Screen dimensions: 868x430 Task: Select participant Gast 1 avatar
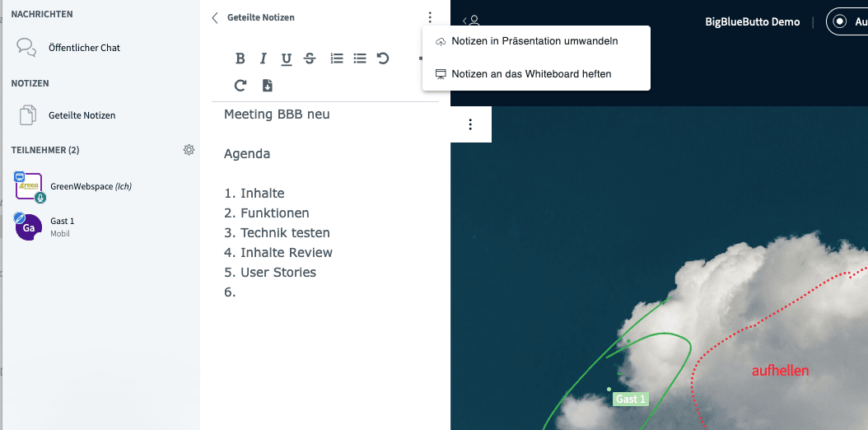28,227
